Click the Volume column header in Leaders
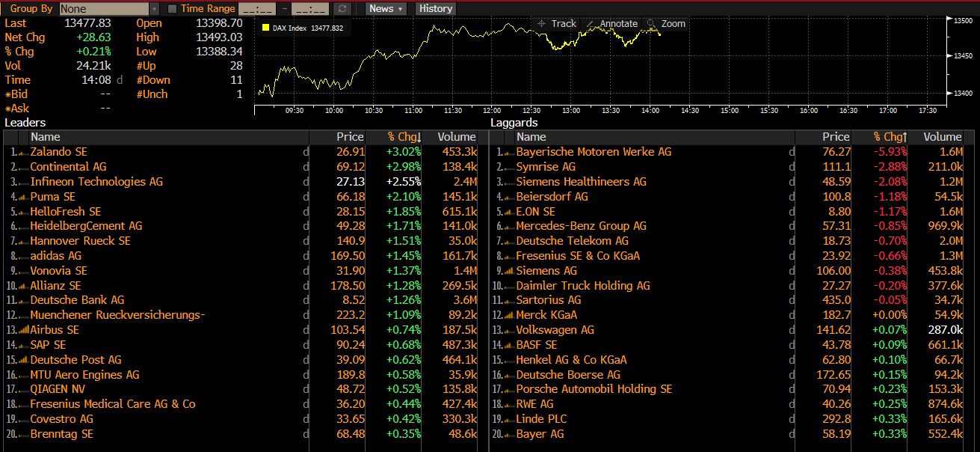Viewport: 980px width, 452px height. (456, 137)
